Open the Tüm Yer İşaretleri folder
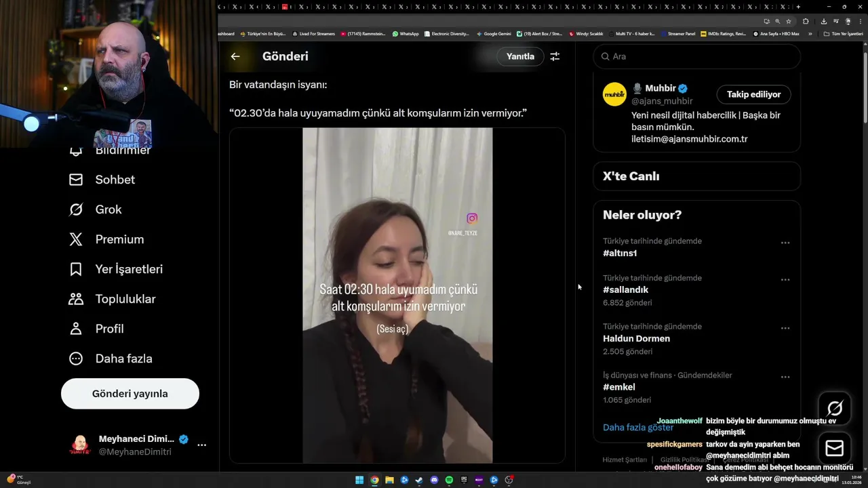 [x=843, y=33]
